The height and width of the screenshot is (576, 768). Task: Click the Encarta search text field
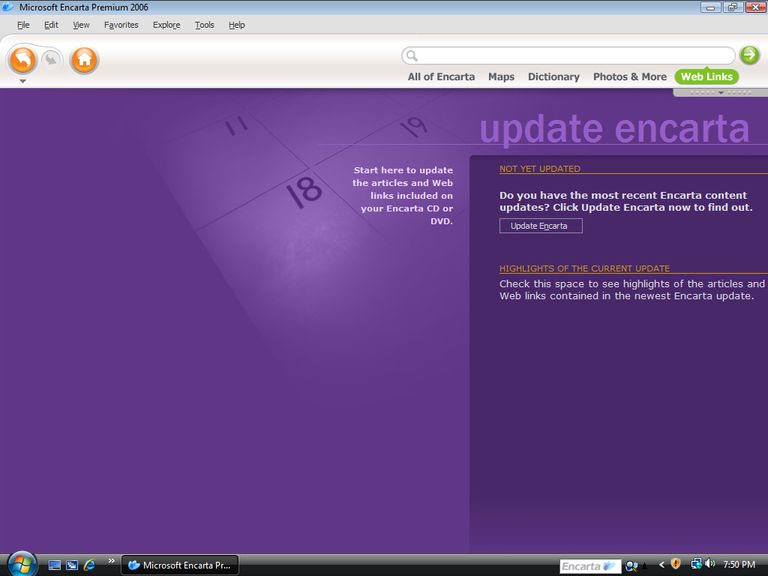point(570,56)
